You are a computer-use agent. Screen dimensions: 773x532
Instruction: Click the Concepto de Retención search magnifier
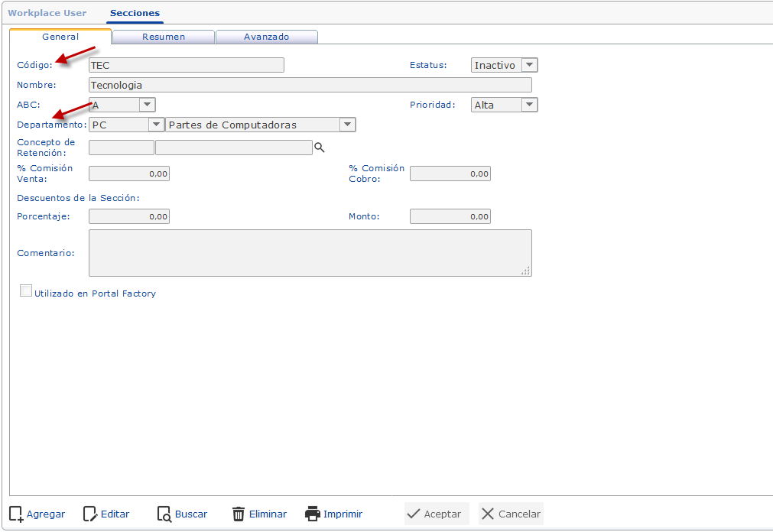[x=320, y=148]
